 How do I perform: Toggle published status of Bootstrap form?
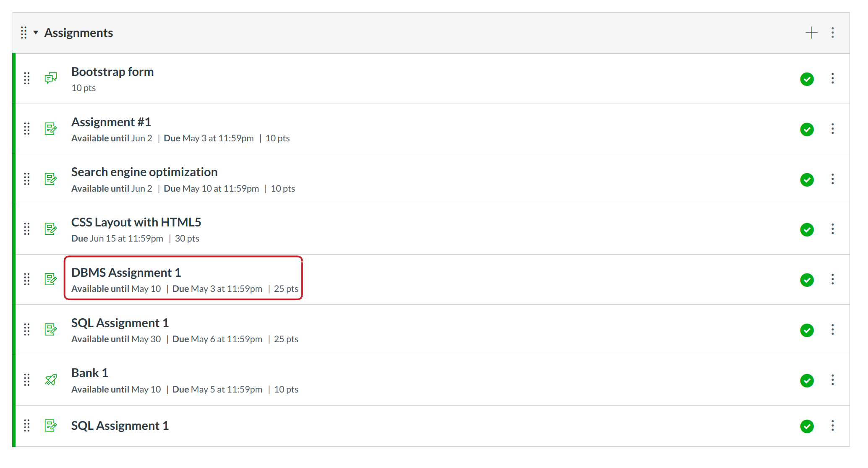[807, 79]
